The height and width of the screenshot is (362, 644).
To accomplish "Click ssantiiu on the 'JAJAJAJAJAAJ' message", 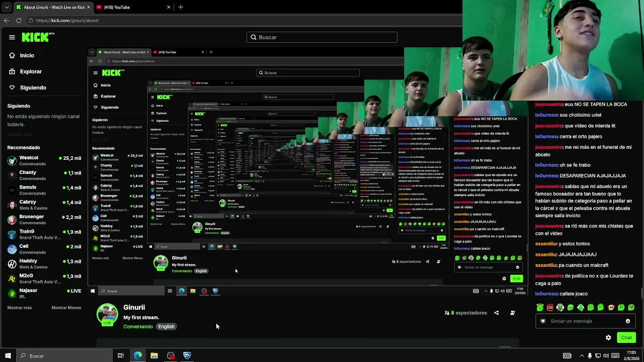I will click(546, 254).
